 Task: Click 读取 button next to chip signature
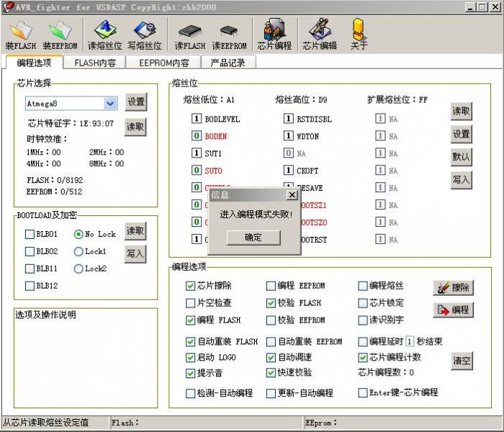tap(135, 127)
